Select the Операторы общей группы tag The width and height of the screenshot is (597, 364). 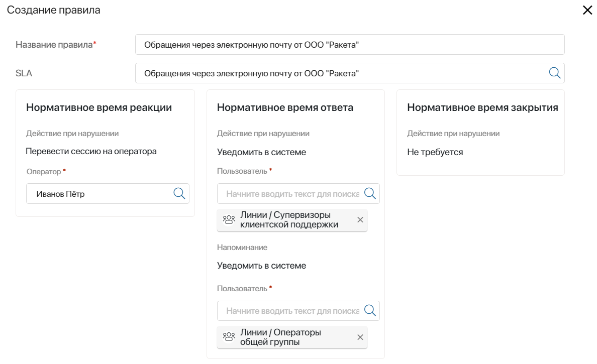tap(281, 337)
